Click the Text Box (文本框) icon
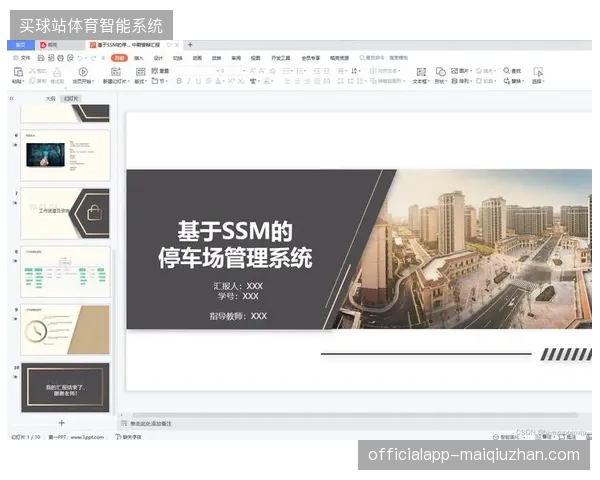The height and width of the screenshot is (480, 600). pos(421,72)
